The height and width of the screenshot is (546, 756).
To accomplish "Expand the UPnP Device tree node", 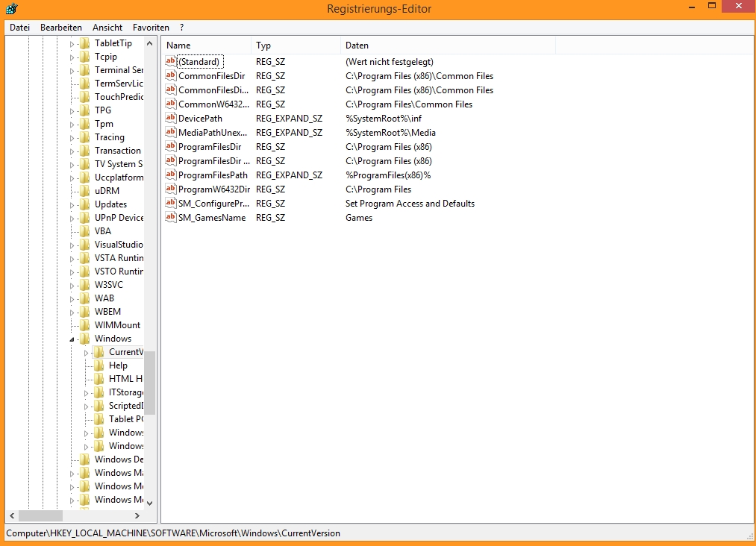I will tap(72, 219).
